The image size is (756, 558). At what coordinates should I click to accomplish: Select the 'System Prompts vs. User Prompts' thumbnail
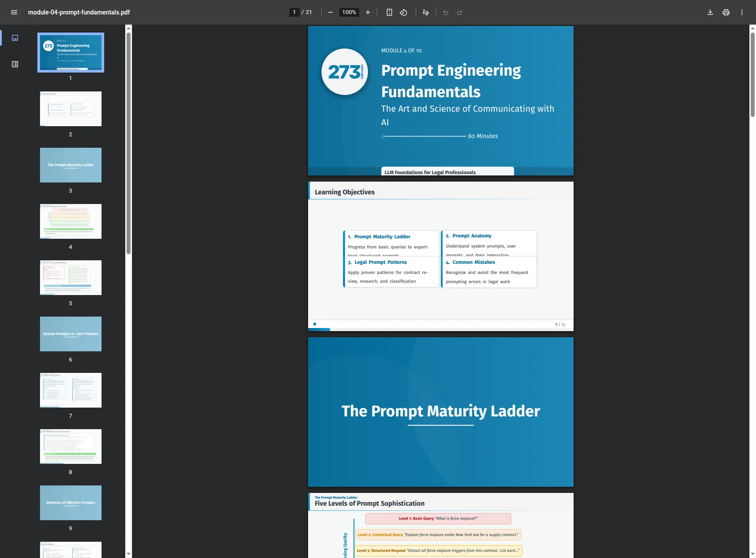click(70, 334)
